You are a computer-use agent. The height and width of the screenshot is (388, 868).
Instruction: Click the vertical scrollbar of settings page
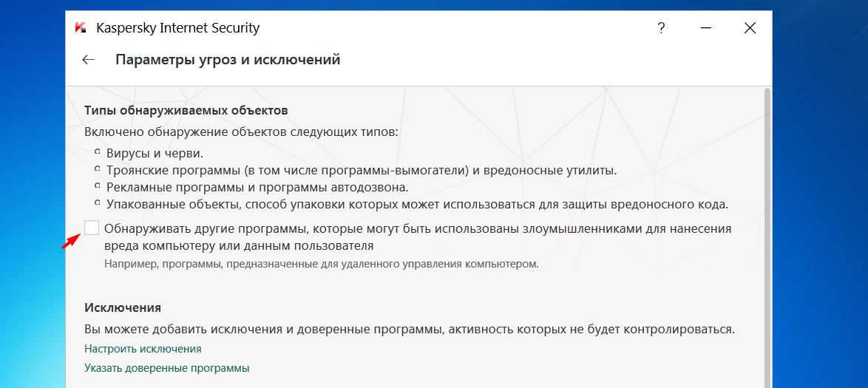click(x=767, y=238)
